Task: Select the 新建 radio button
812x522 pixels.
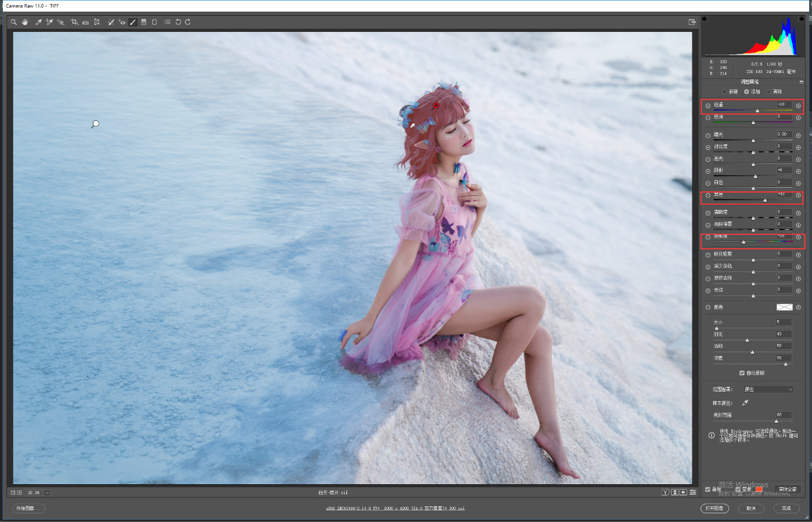Action: coord(724,92)
